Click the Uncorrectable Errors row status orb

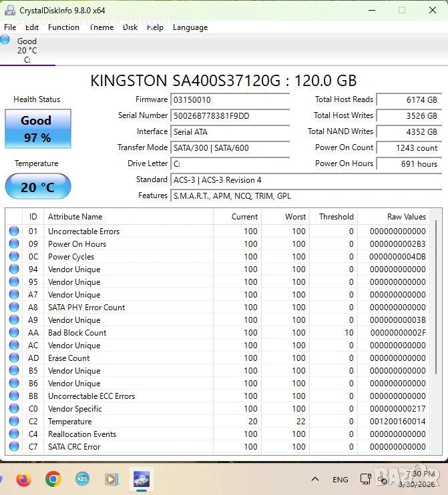pyautogui.click(x=14, y=231)
